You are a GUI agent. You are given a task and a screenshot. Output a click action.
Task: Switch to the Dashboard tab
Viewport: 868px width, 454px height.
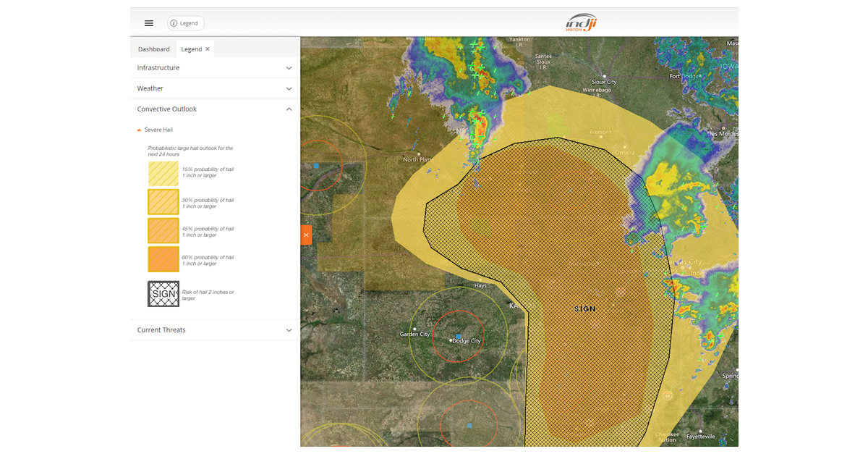(153, 49)
